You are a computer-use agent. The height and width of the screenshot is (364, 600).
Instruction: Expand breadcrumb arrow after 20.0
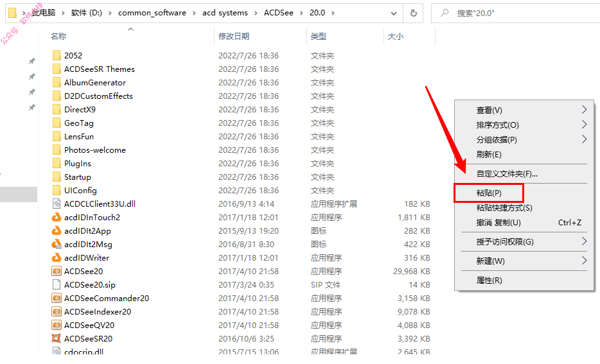point(333,13)
